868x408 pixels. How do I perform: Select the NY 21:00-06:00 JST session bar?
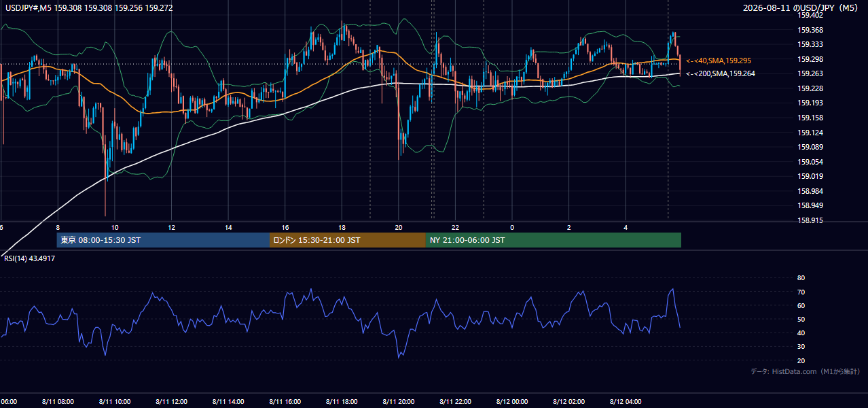[x=554, y=240]
